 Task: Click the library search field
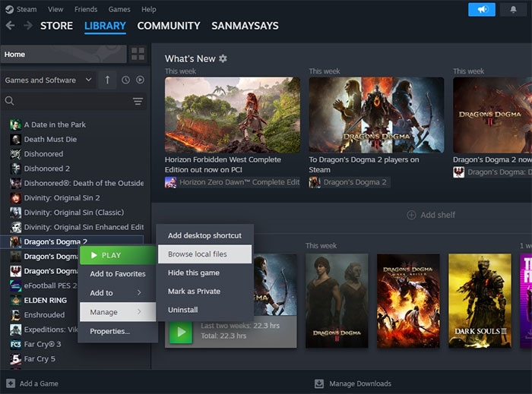68,101
